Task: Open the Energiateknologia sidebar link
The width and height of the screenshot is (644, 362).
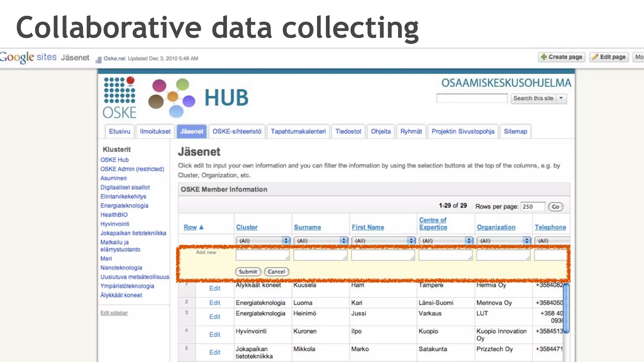Action: click(124, 205)
